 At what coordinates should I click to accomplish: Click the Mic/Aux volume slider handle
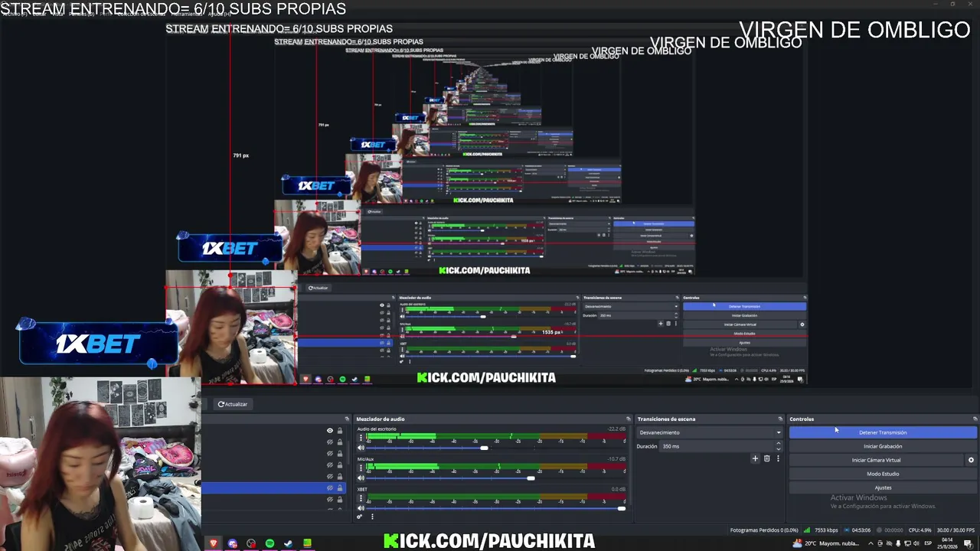(531, 478)
